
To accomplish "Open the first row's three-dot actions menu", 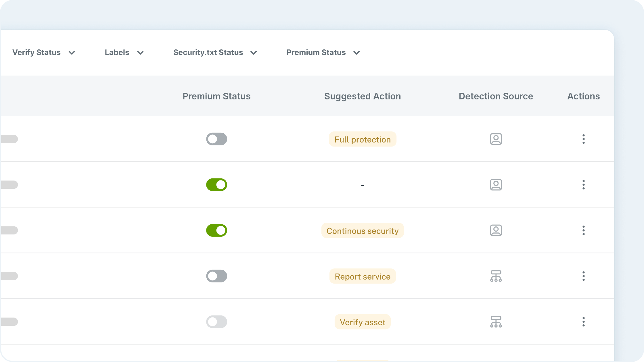I will 583,139.
